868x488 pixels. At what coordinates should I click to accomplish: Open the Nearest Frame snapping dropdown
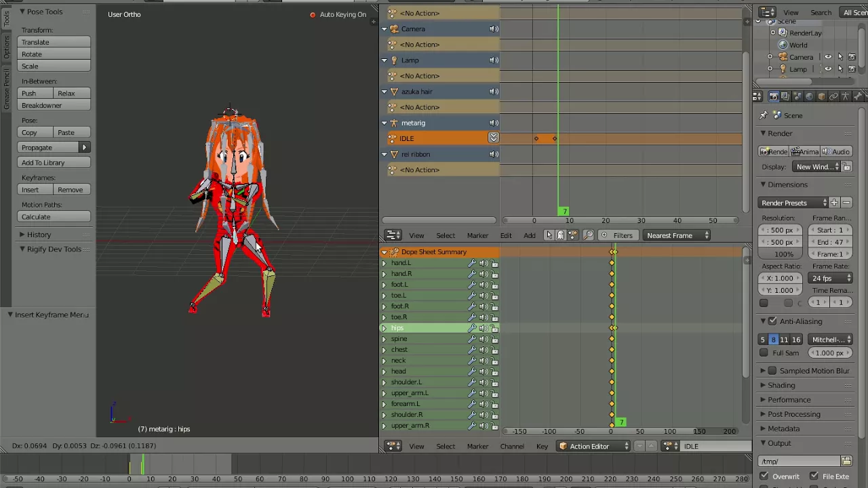[x=676, y=235]
